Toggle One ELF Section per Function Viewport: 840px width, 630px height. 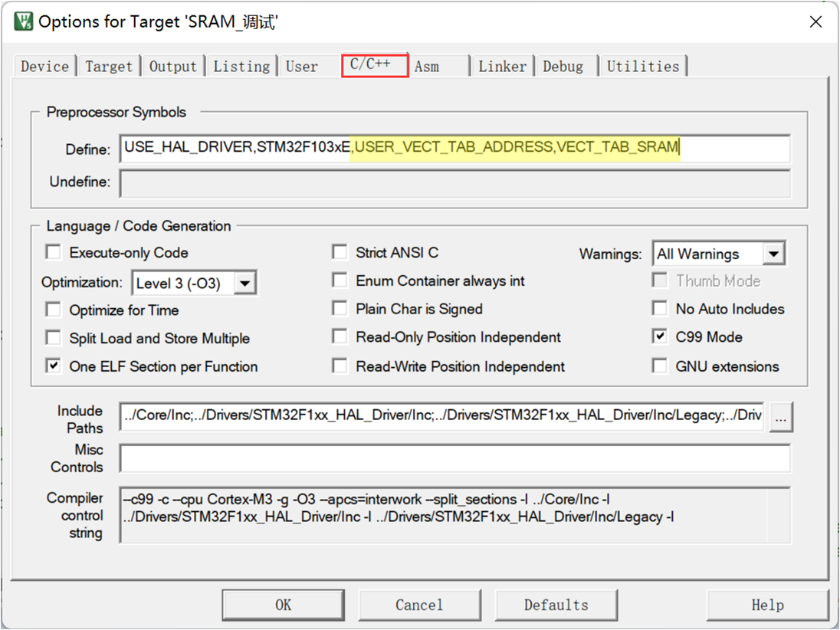(x=54, y=366)
